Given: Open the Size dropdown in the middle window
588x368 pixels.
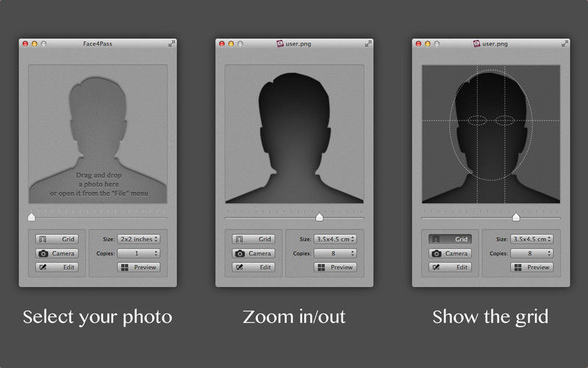Looking at the screenshot, I should coord(335,238).
